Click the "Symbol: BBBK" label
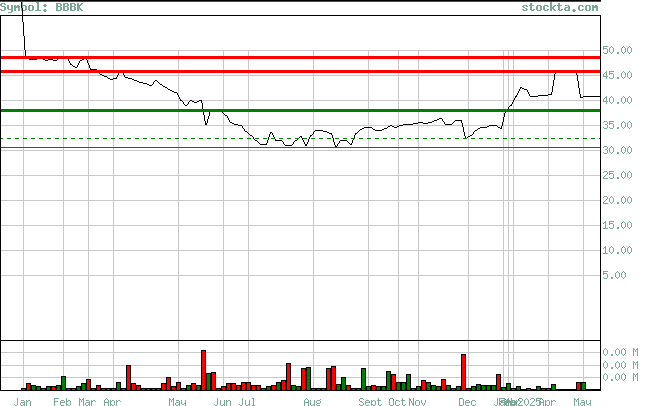Screen dimensions: 655x406 (x=41, y=8)
